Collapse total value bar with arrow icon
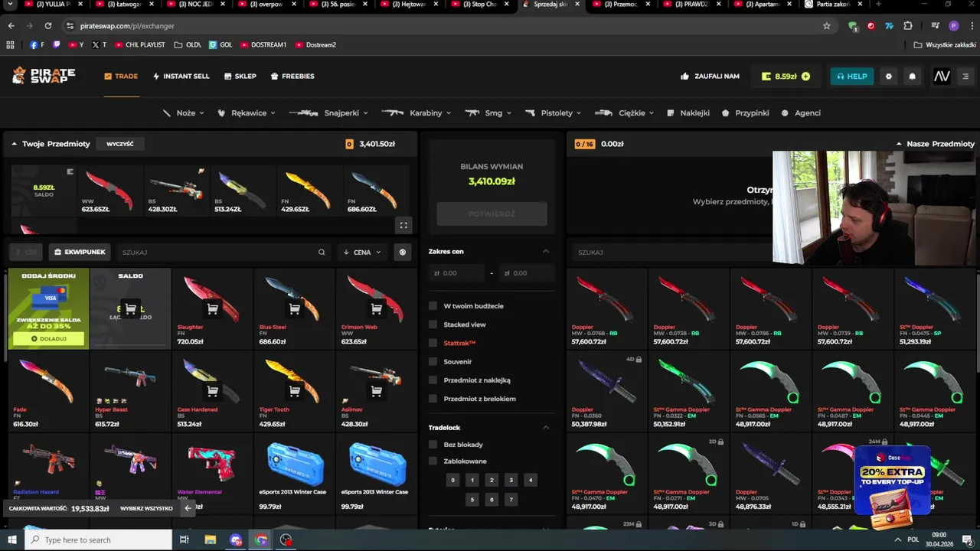This screenshot has height=551, width=980. tap(188, 508)
